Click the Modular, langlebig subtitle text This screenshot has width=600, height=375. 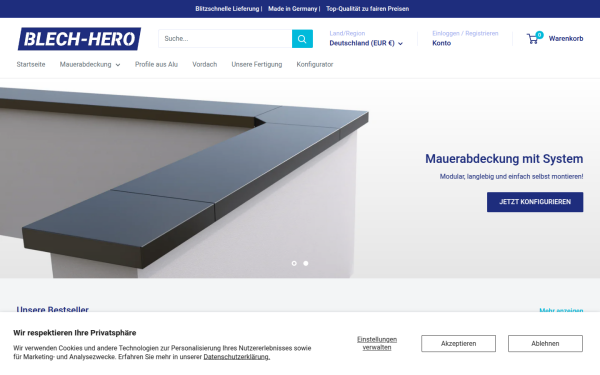tap(511, 176)
